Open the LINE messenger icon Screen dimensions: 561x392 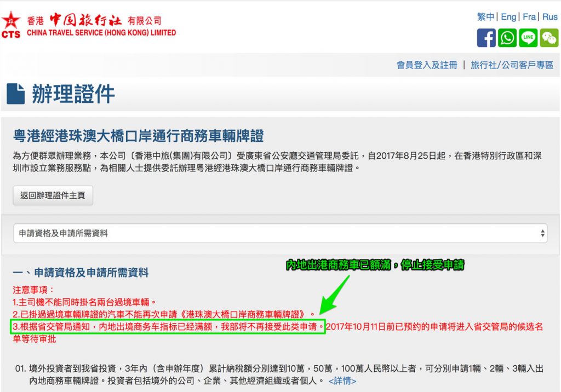tap(527, 38)
